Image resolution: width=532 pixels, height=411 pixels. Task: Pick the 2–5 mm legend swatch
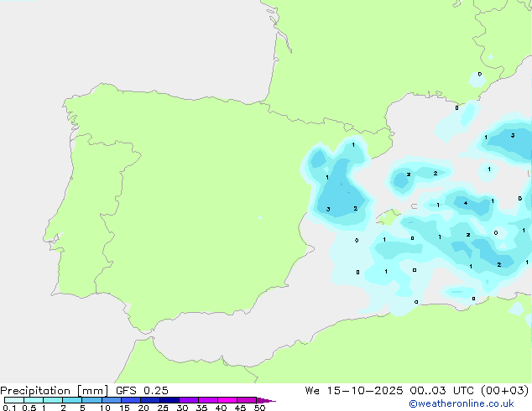(x=72, y=400)
